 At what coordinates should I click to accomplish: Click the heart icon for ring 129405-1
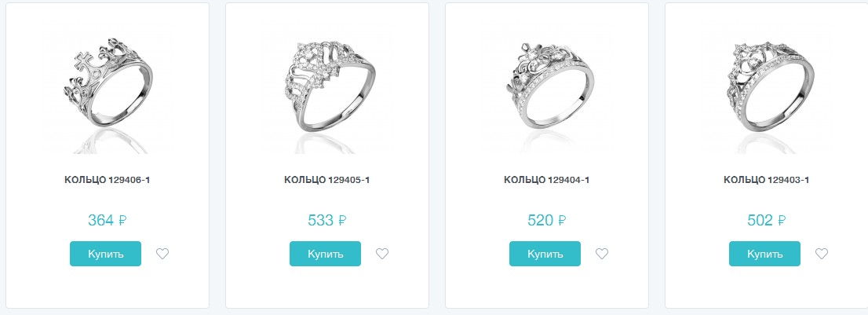382,254
